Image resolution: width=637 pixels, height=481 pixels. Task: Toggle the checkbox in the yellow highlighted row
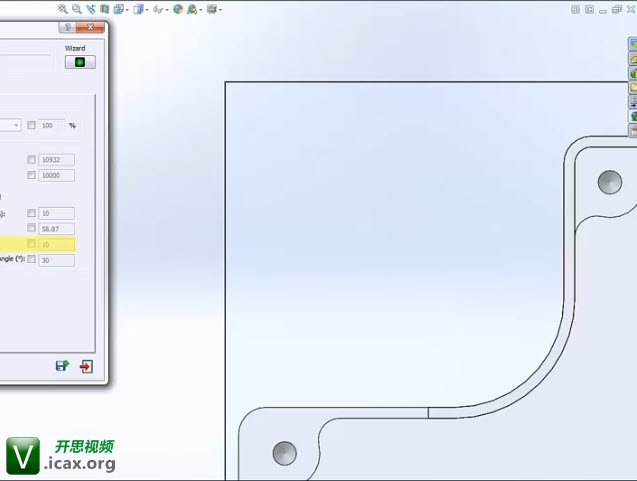tap(31, 243)
